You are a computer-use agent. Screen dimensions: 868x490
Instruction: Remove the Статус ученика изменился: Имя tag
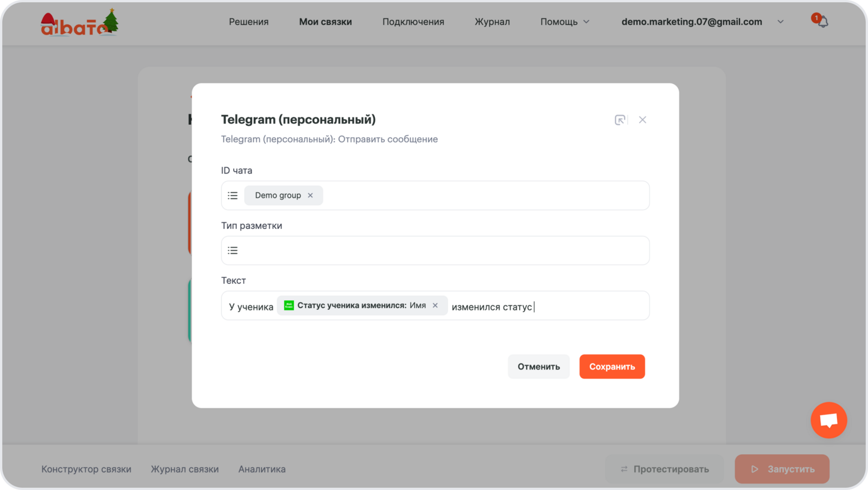(x=435, y=306)
